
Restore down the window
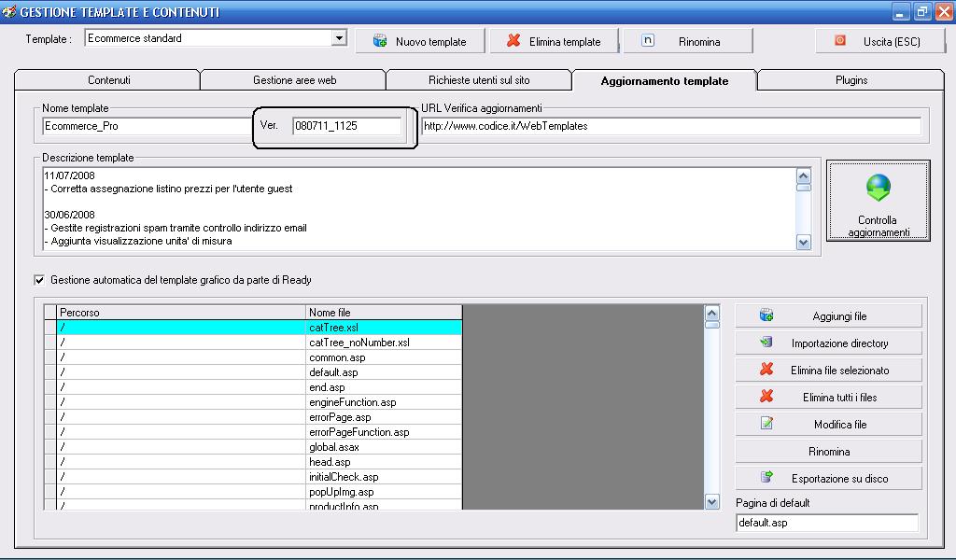(x=921, y=11)
